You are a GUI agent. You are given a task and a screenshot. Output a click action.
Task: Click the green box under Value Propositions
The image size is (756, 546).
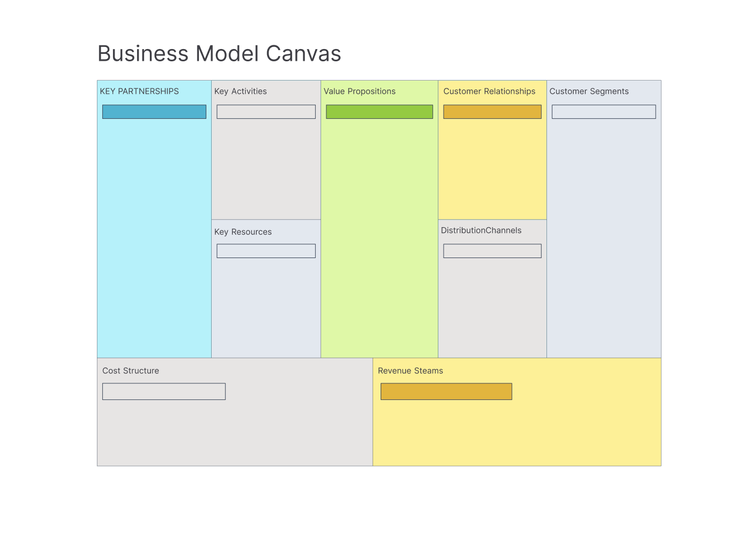379,111
